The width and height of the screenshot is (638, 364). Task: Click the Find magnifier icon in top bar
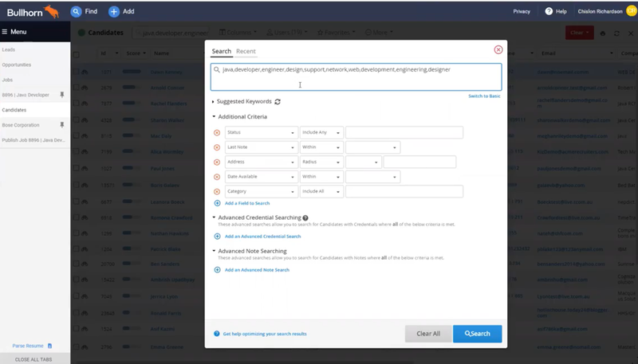click(76, 12)
